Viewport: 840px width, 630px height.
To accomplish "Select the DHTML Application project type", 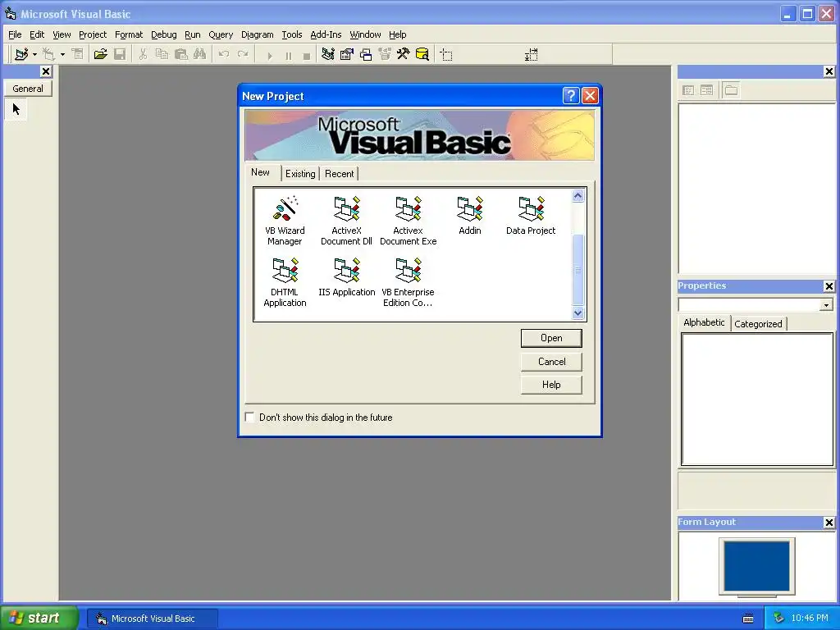I will [285, 282].
